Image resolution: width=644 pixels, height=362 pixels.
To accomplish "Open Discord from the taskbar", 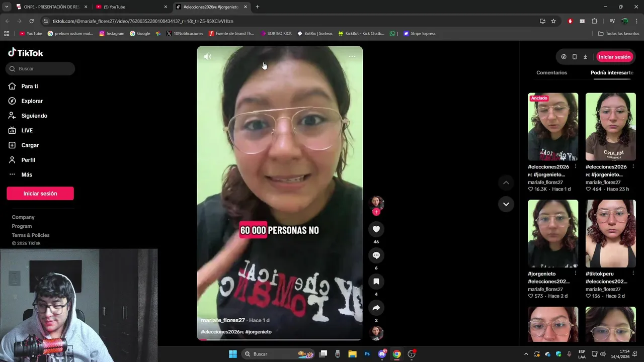I will tap(382, 354).
